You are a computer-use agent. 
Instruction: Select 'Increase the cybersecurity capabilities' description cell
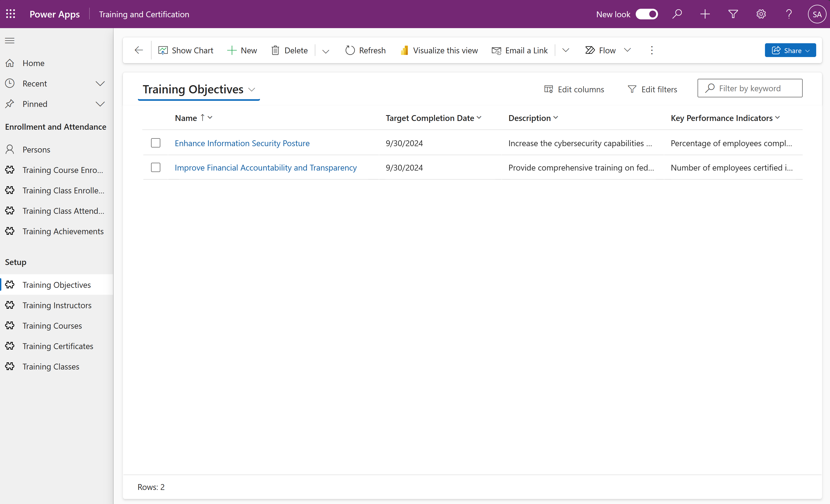[x=580, y=143]
